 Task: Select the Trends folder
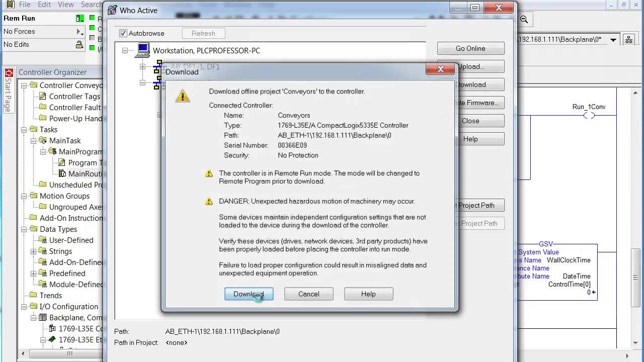click(33, 295)
